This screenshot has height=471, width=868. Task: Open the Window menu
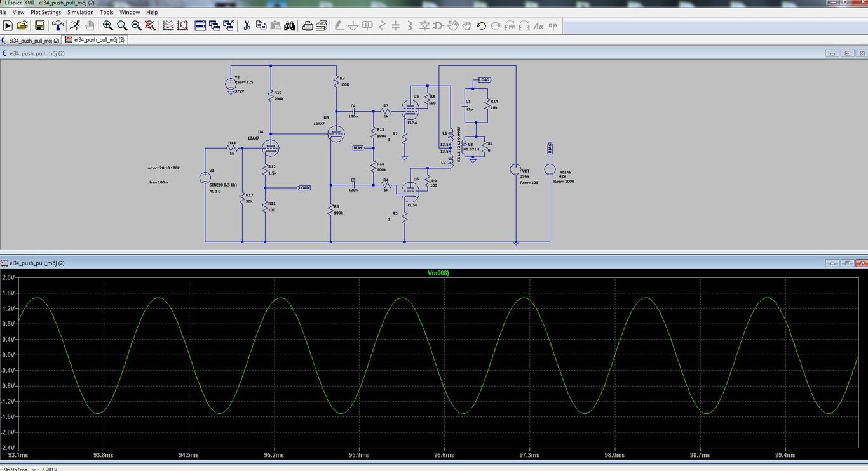(130, 12)
